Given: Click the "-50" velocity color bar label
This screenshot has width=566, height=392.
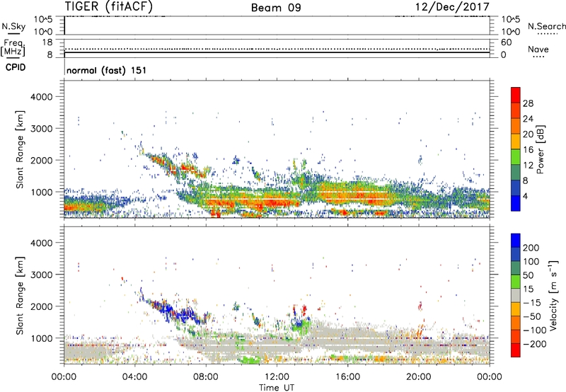Looking at the screenshot, I should click(532, 316).
